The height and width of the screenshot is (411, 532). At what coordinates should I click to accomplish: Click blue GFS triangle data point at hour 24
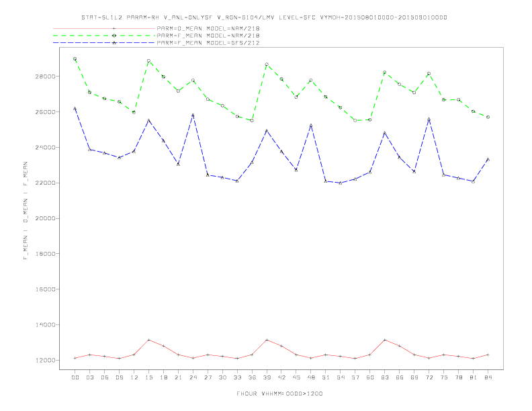[193, 116]
